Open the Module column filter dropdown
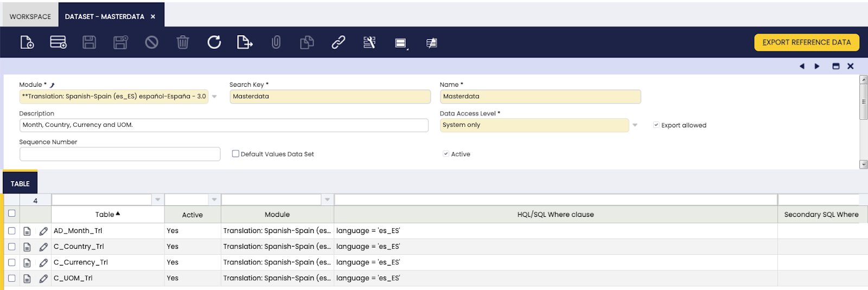This screenshot has width=868, height=290. (x=327, y=200)
